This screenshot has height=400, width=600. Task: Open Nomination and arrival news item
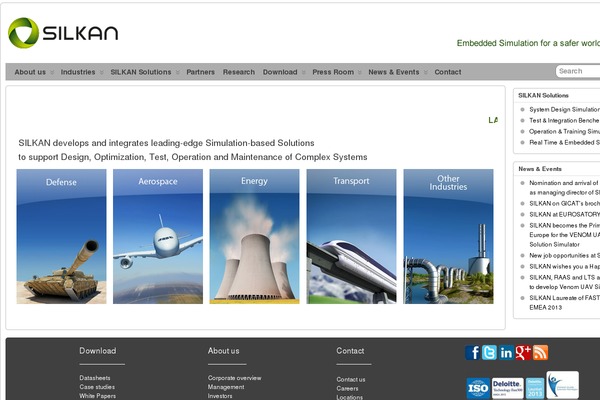pyautogui.click(x=564, y=188)
